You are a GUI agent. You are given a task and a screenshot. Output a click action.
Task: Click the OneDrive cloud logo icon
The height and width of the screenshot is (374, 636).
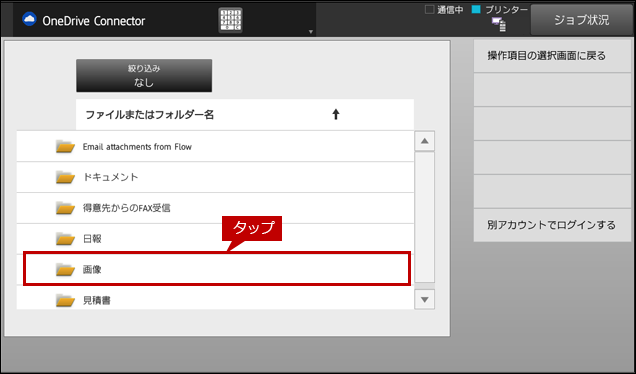(29, 19)
